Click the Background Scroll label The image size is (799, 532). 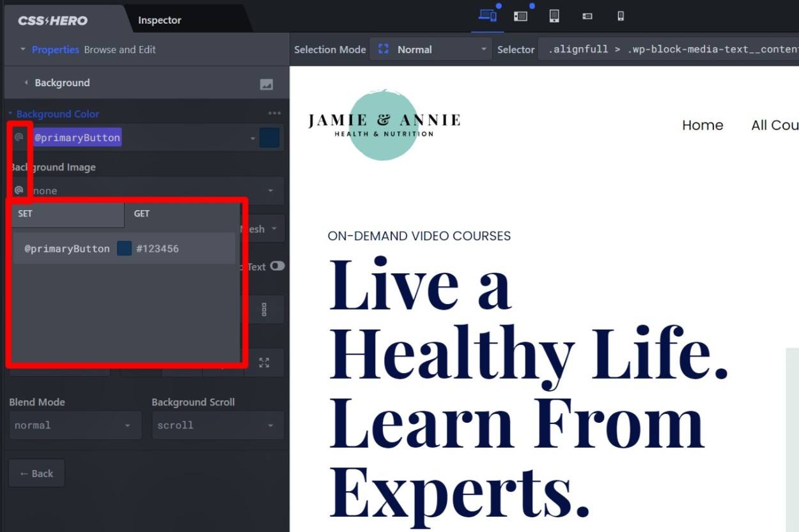pos(193,402)
